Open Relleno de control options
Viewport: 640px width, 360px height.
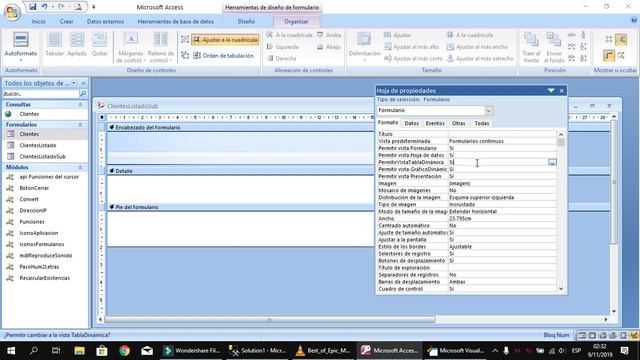(x=160, y=48)
